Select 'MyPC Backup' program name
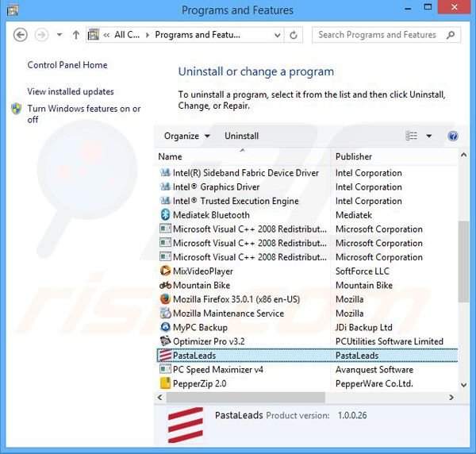The image size is (476, 454). click(x=200, y=327)
